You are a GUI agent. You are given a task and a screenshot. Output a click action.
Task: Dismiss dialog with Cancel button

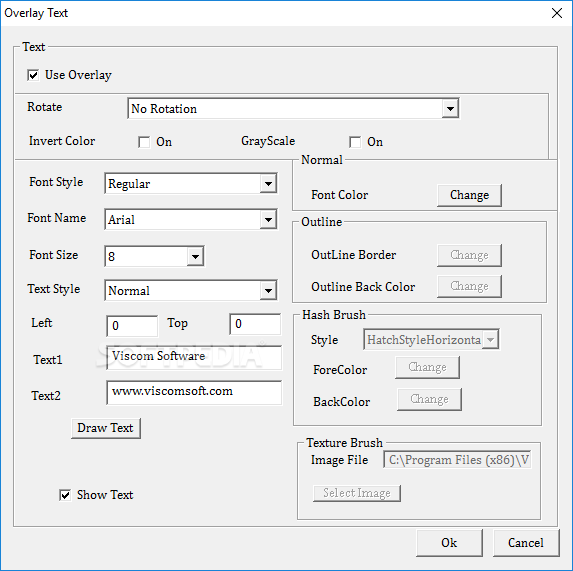coord(526,543)
